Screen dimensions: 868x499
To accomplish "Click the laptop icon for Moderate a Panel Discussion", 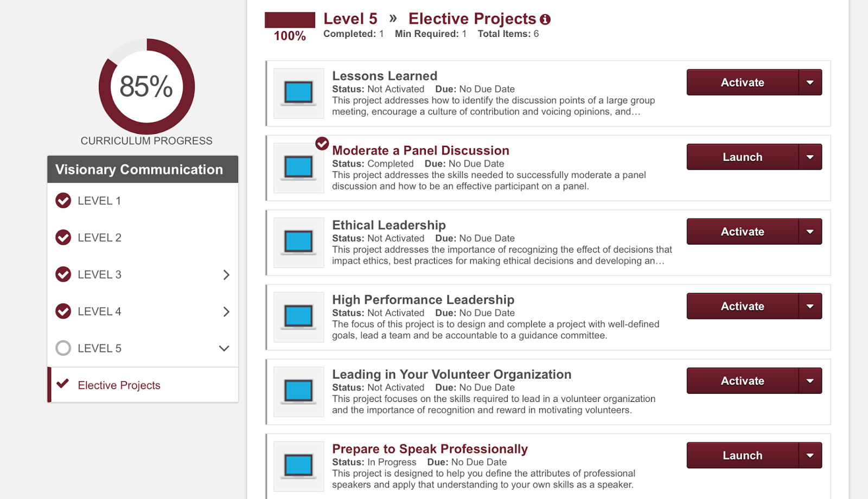I will click(x=298, y=168).
